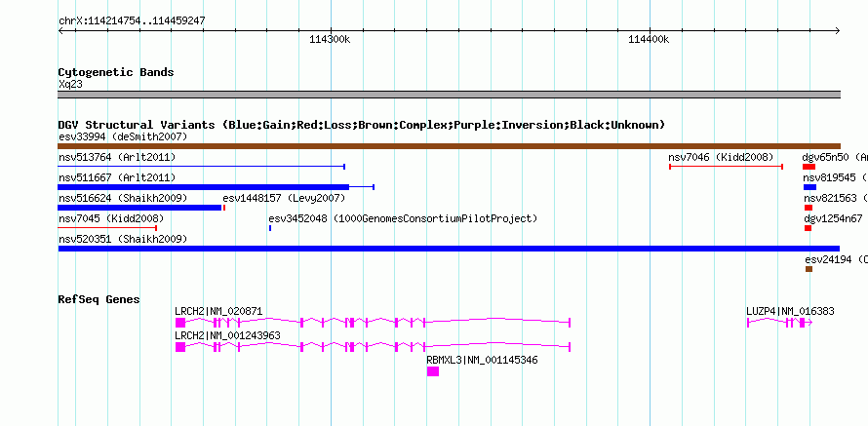This screenshot has width=868, height=426.
Task: Click the 114400k ruler label
Action: (649, 39)
